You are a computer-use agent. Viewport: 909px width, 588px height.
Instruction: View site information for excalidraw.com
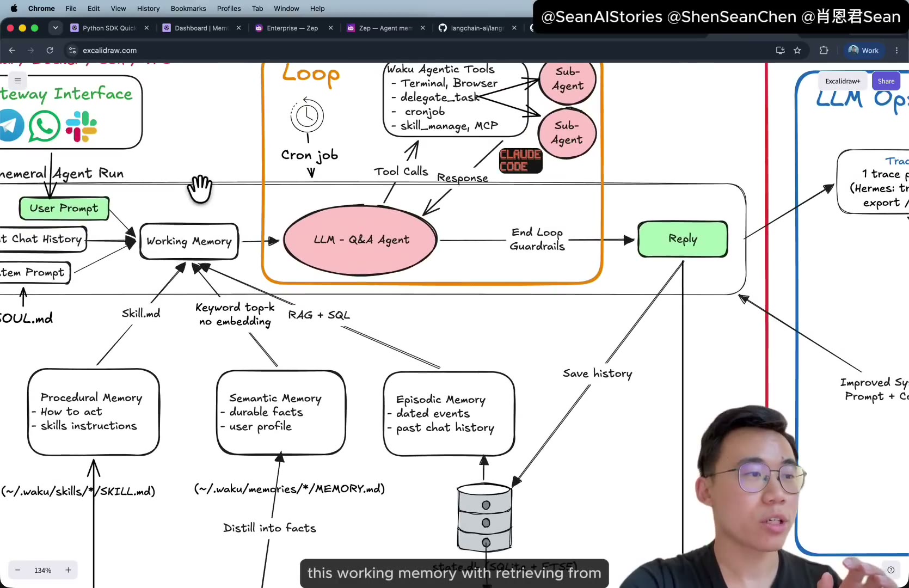pos(72,50)
